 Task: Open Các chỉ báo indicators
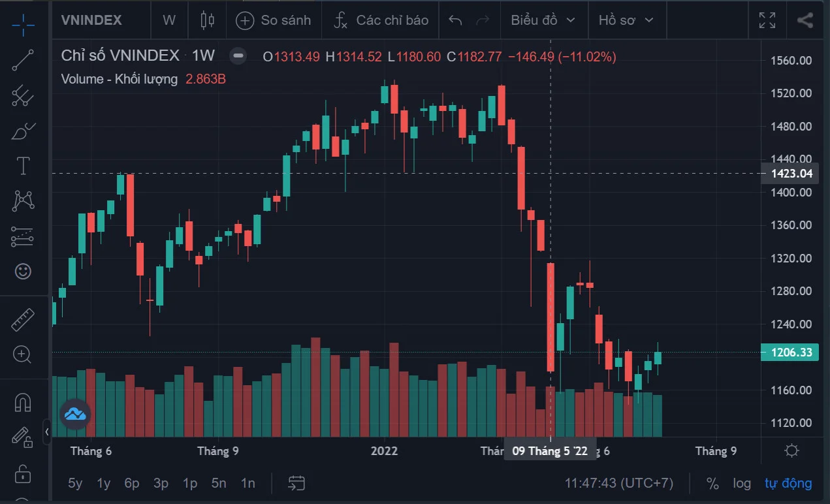(x=381, y=20)
